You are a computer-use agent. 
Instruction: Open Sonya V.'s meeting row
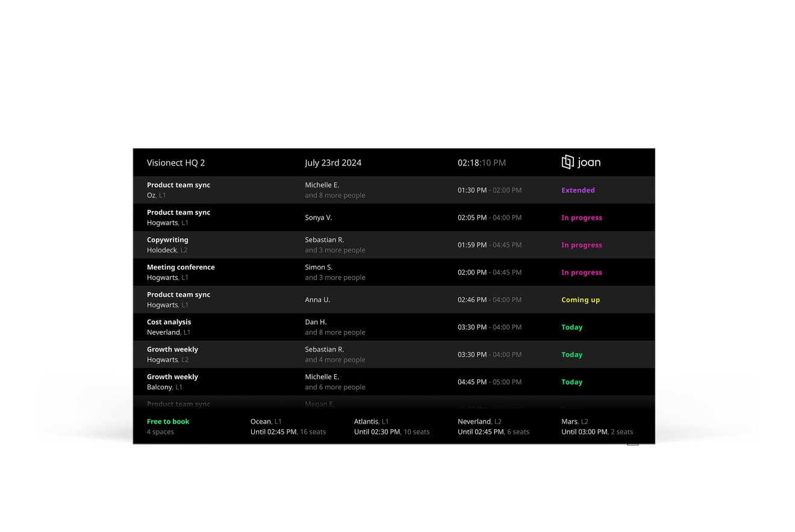pyautogui.click(x=318, y=218)
